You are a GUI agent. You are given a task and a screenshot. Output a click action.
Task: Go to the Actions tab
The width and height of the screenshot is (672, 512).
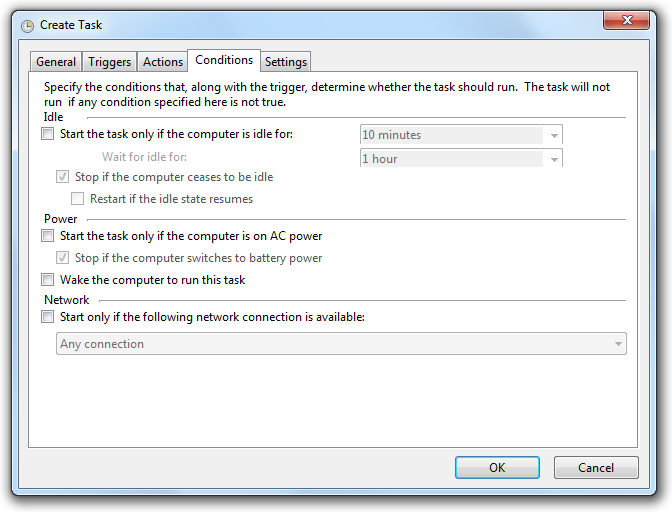162,62
